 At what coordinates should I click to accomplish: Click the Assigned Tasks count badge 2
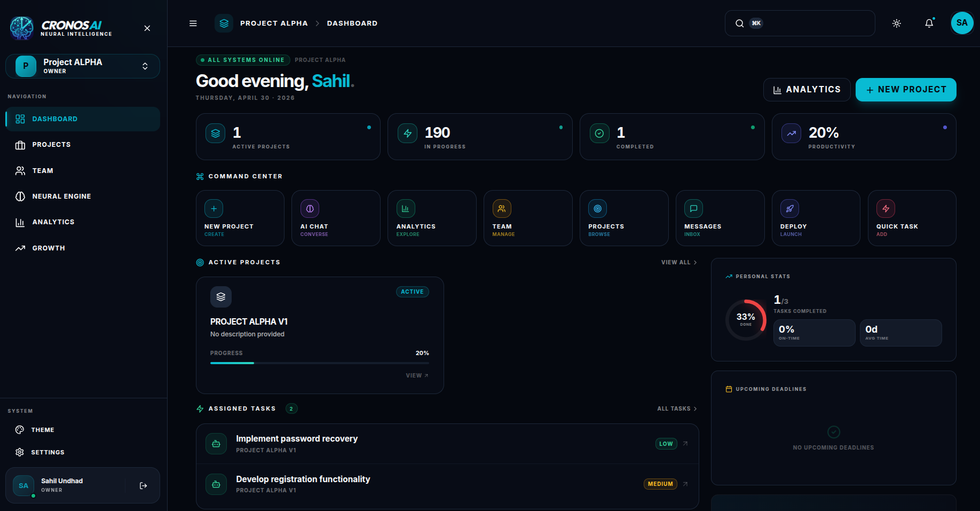(291, 409)
